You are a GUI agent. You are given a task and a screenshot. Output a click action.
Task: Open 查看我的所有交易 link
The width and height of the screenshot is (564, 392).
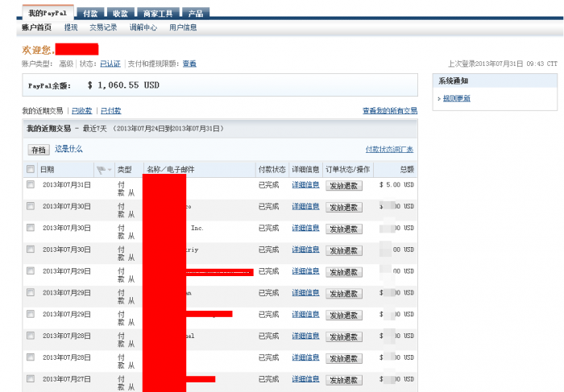pos(390,110)
